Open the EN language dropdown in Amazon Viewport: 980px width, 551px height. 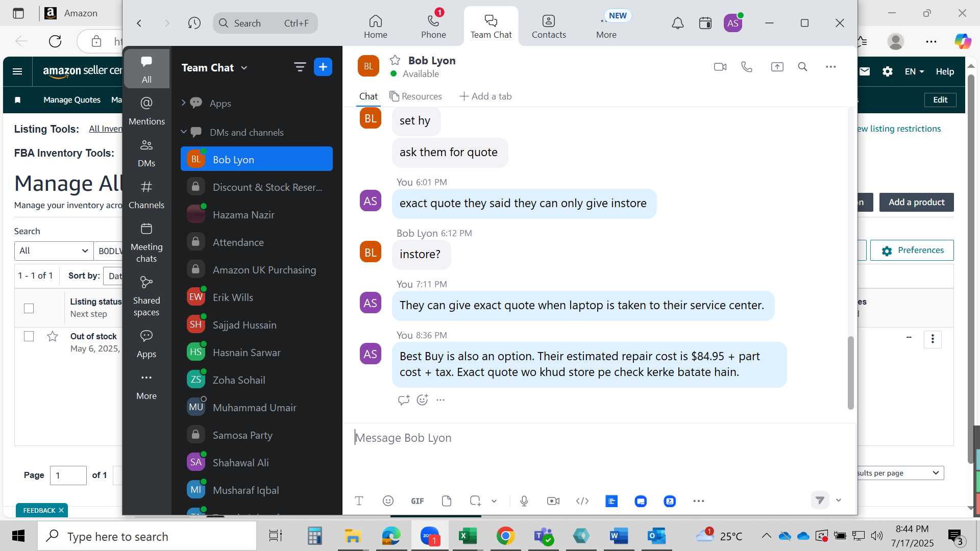(x=914, y=71)
